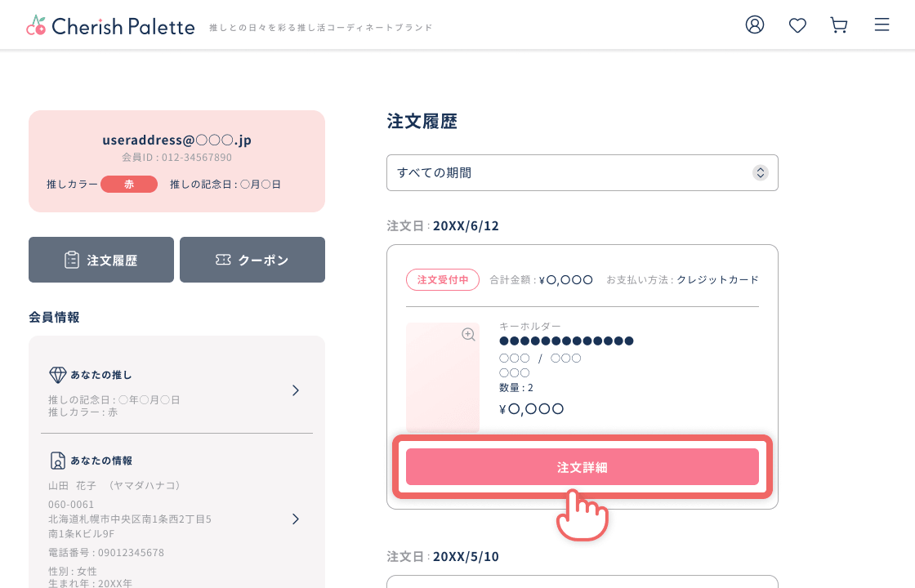Select the クーポン tab button
915x588 pixels.
(x=252, y=260)
